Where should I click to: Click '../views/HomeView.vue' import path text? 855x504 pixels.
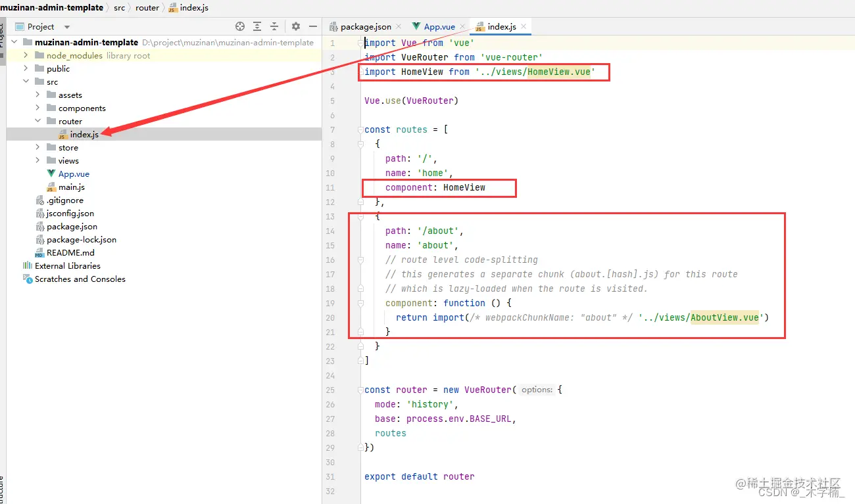click(535, 72)
